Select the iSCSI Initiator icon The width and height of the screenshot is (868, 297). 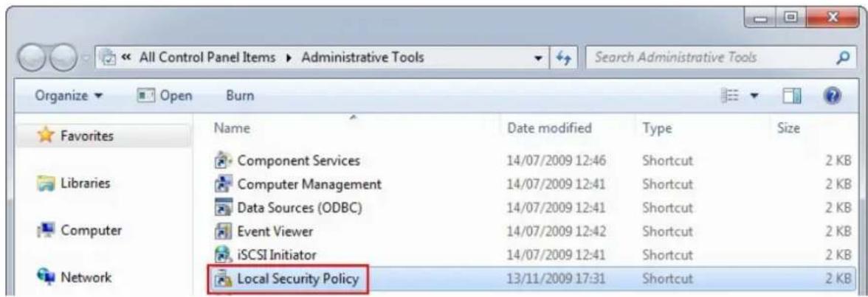point(222,254)
